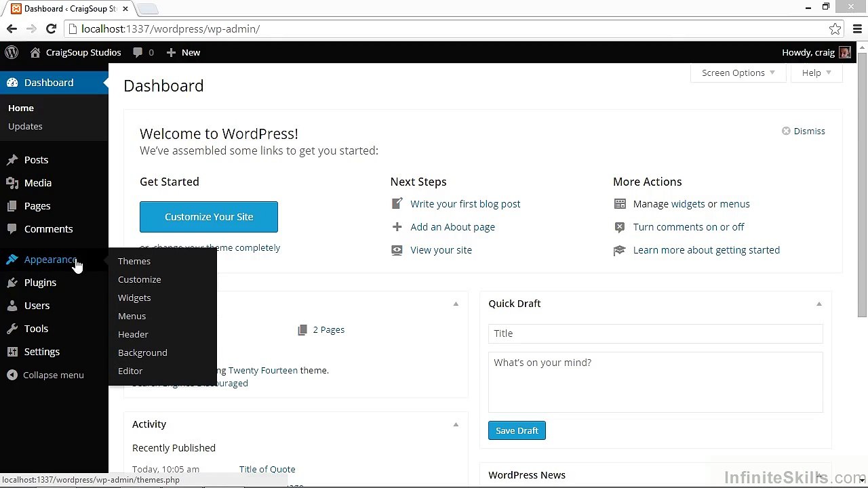Click the Dashboard gauge icon in the sidebar
Image resolution: width=868 pixels, height=488 pixels.
pos(12,83)
